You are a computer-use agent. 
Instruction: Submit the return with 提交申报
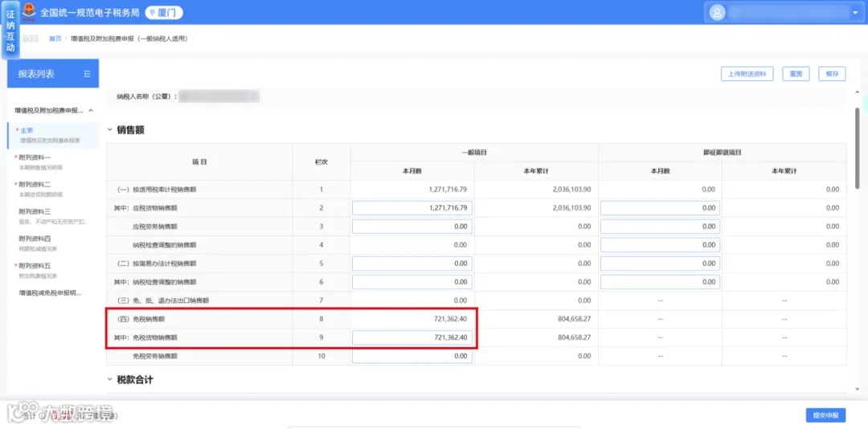point(825,415)
